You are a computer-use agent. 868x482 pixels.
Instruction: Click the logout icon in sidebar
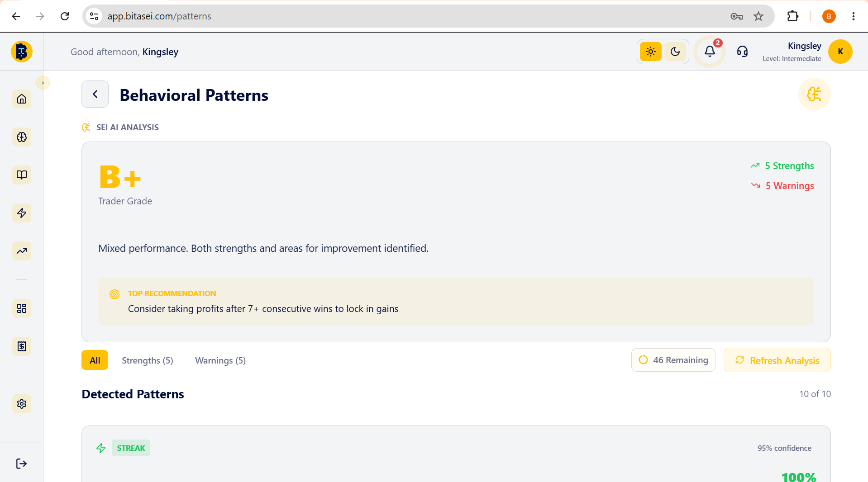click(21, 463)
